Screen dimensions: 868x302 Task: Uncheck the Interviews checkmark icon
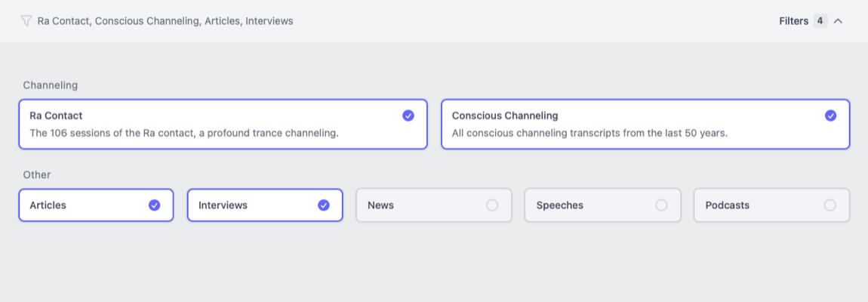click(324, 205)
